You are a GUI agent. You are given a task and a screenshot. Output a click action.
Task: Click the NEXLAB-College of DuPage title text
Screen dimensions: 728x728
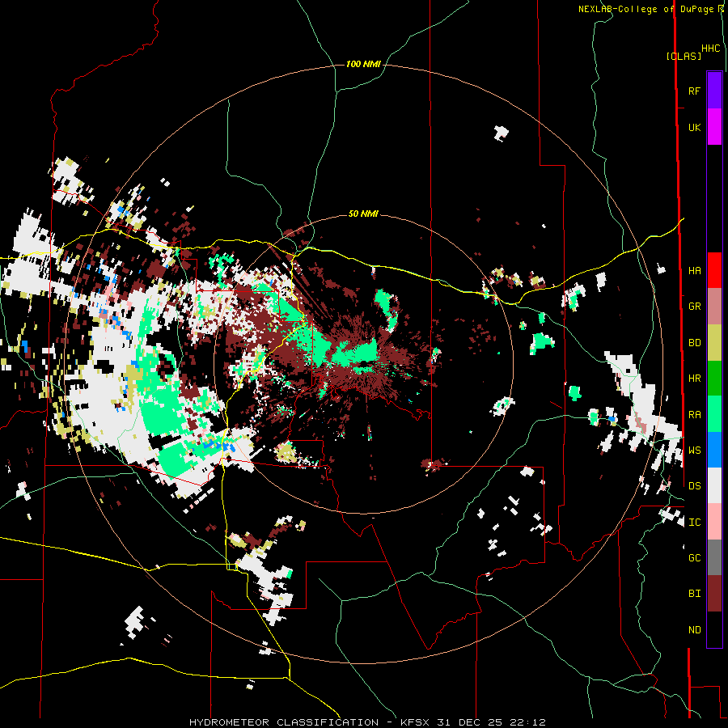click(x=647, y=9)
